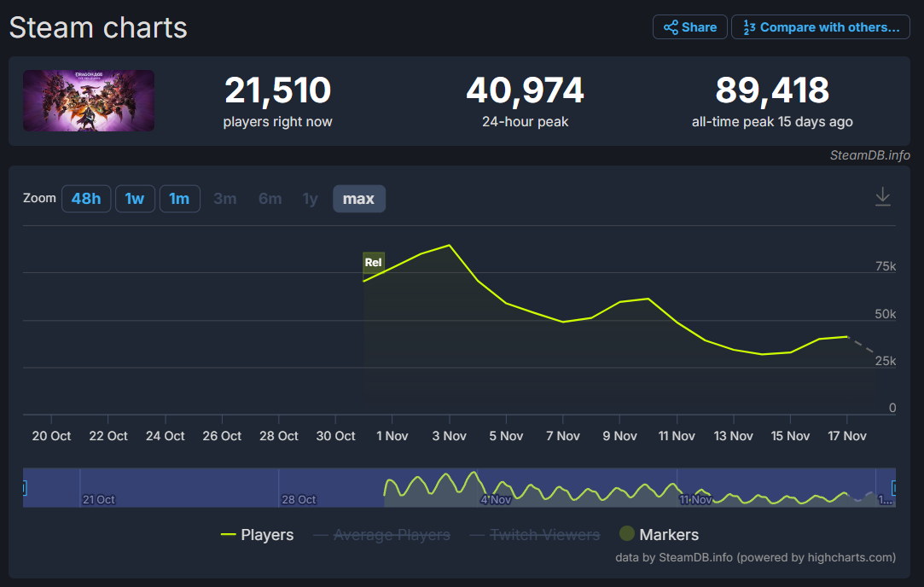Click the 40,974 24-hour peak value
Image resolution: width=924 pixels, height=587 pixels.
(525, 90)
